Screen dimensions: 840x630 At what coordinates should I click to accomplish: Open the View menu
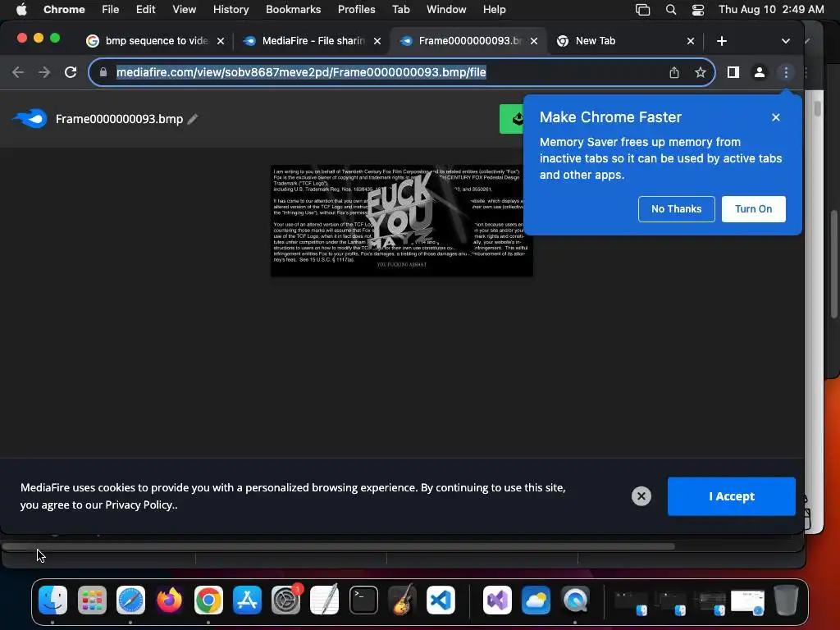(185, 9)
